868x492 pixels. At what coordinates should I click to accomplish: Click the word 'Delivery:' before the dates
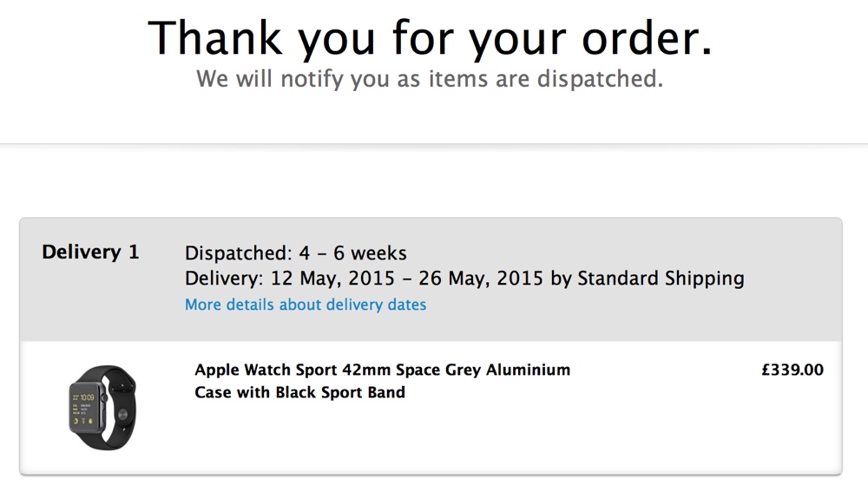(x=224, y=279)
